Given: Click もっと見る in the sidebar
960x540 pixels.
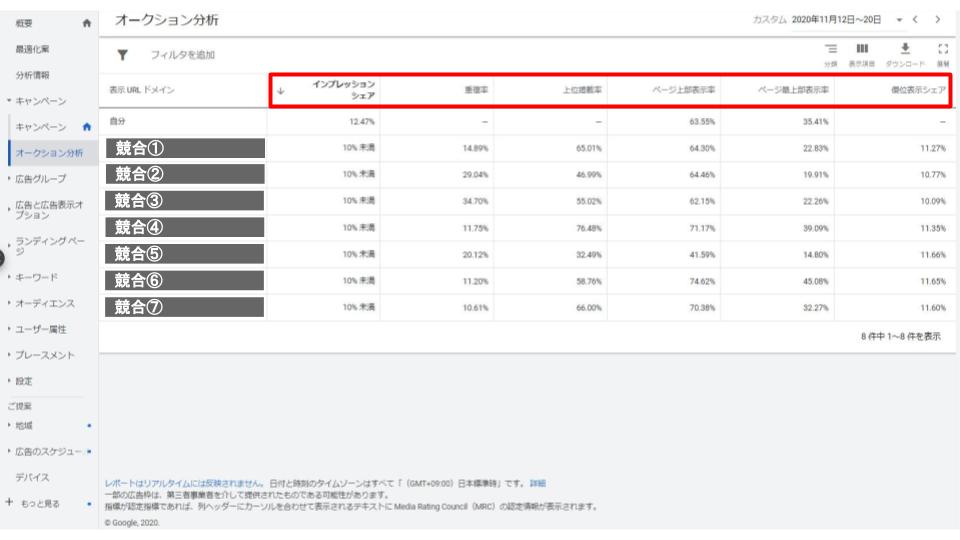Looking at the screenshot, I should 40,503.
